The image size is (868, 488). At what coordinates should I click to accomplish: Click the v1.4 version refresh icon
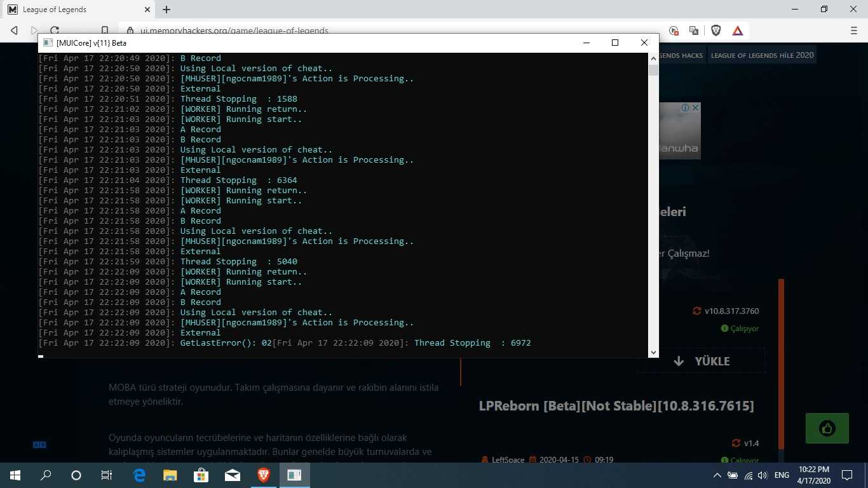point(736,444)
